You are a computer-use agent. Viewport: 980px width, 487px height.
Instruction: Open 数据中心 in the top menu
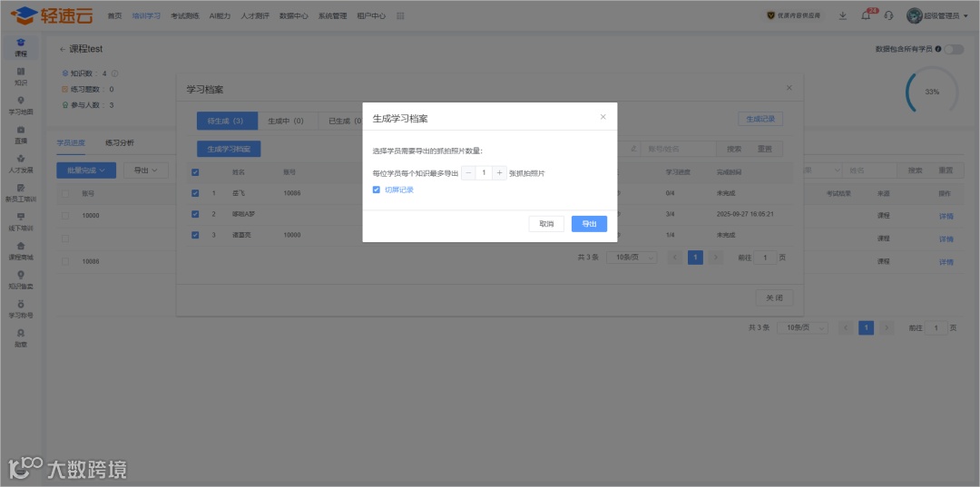(293, 16)
